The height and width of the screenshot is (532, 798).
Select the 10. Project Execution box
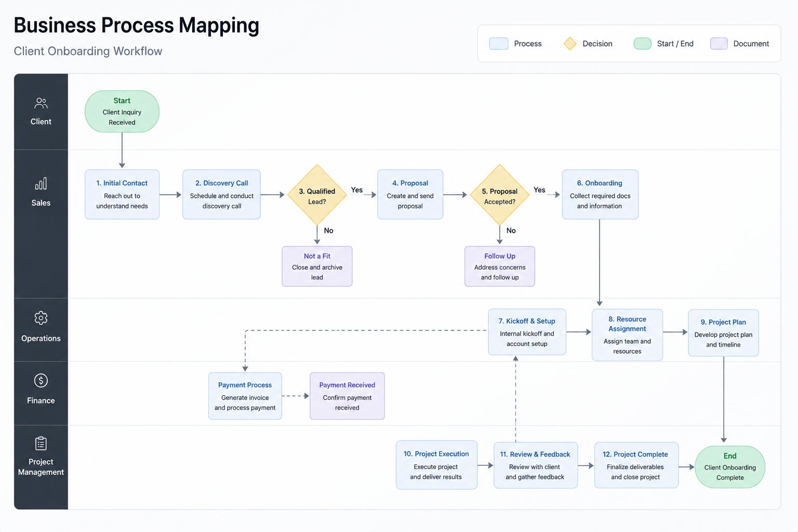click(x=436, y=465)
